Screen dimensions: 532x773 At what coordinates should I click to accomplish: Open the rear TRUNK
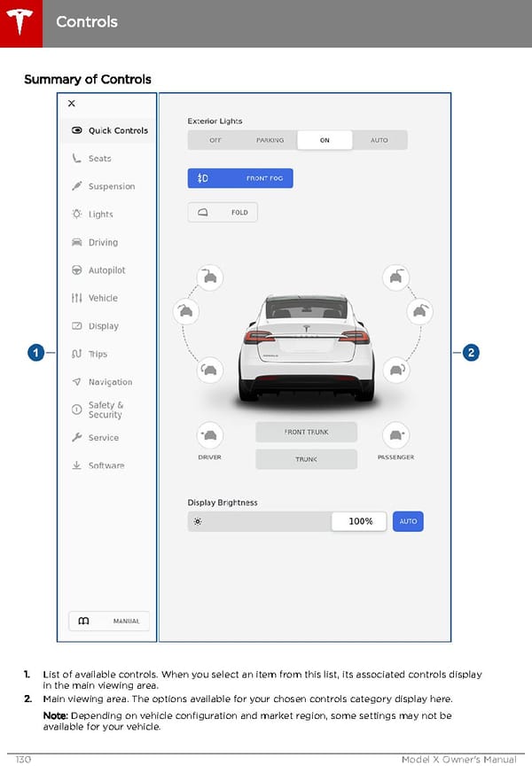click(306, 459)
